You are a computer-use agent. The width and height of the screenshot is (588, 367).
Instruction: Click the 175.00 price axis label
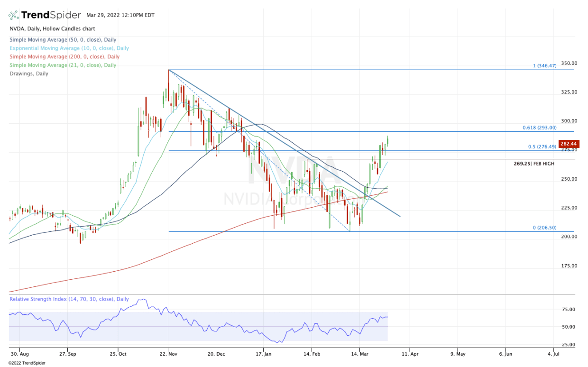[x=569, y=266]
